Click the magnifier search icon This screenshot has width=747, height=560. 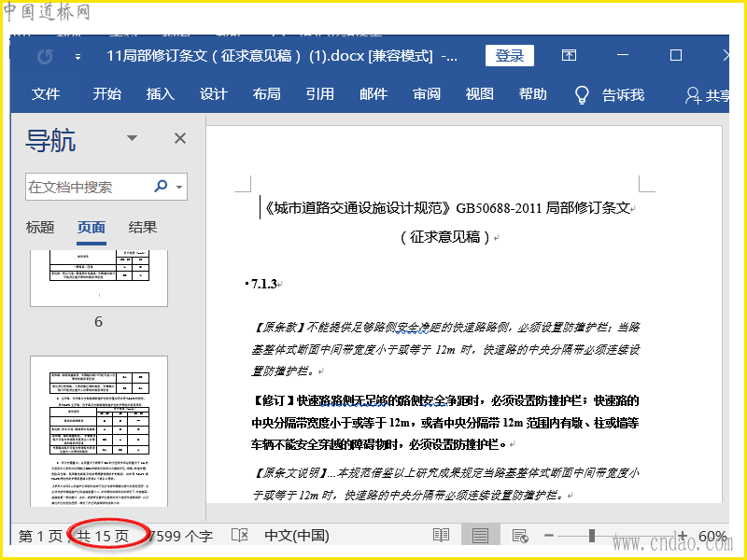tap(161, 186)
